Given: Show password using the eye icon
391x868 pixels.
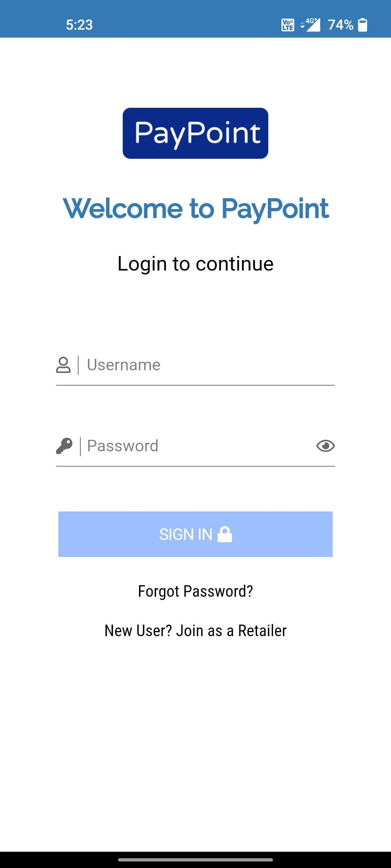Looking at the screenshot, I should click(325, 446).
